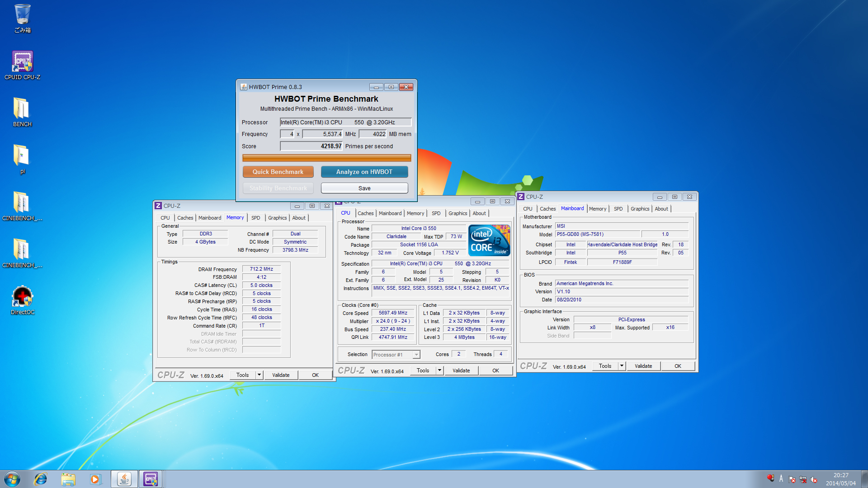The height and width of the screenshot is (488, 868).
Task: Click NB Frequency value 3798.3 MHz
Action: (x=295, y=250)
